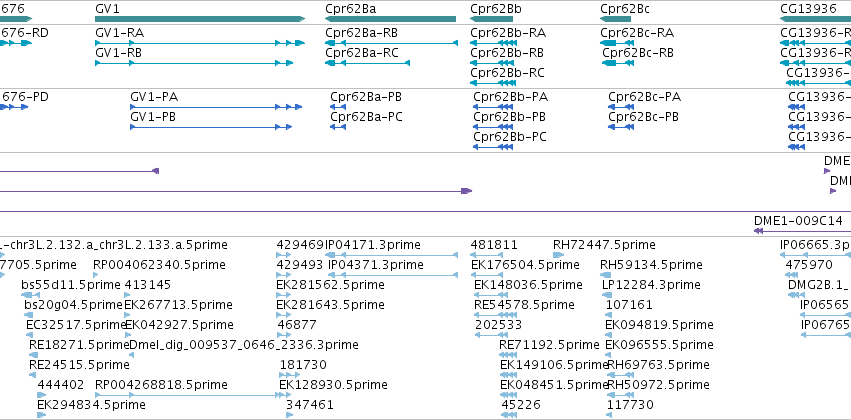This screenshot has width=851, height=420.
Task: Click the EK094819.5prime EST label
Action: point(659,326)
